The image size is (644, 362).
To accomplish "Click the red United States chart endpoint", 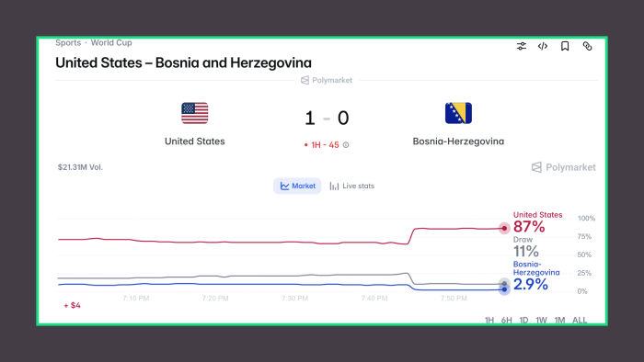I will (x=504, y=229).
